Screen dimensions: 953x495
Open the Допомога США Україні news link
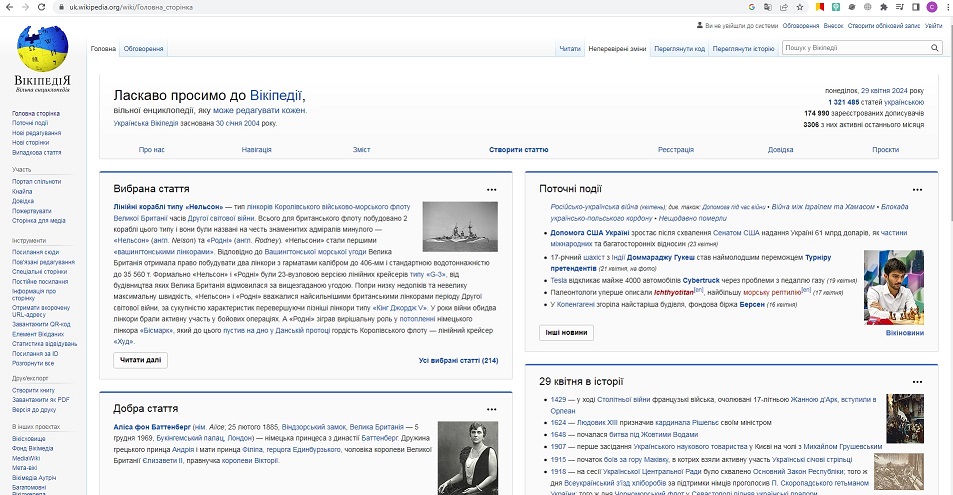click(x=590, y=233)
